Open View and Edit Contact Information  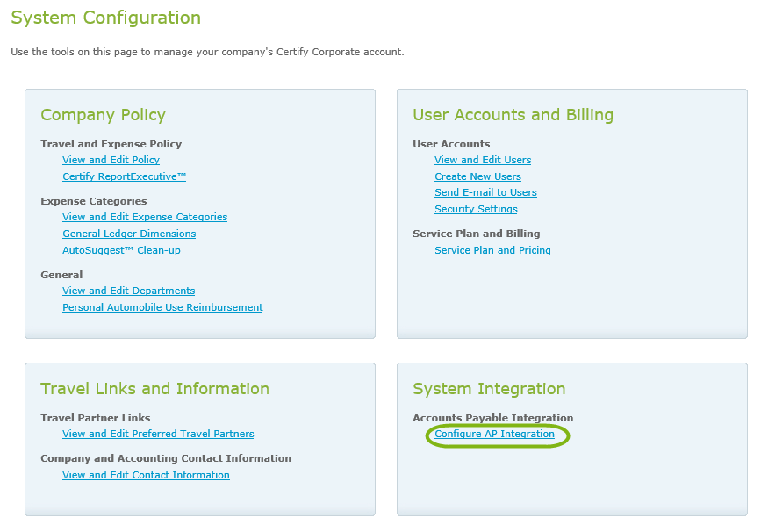pos(146,475)
